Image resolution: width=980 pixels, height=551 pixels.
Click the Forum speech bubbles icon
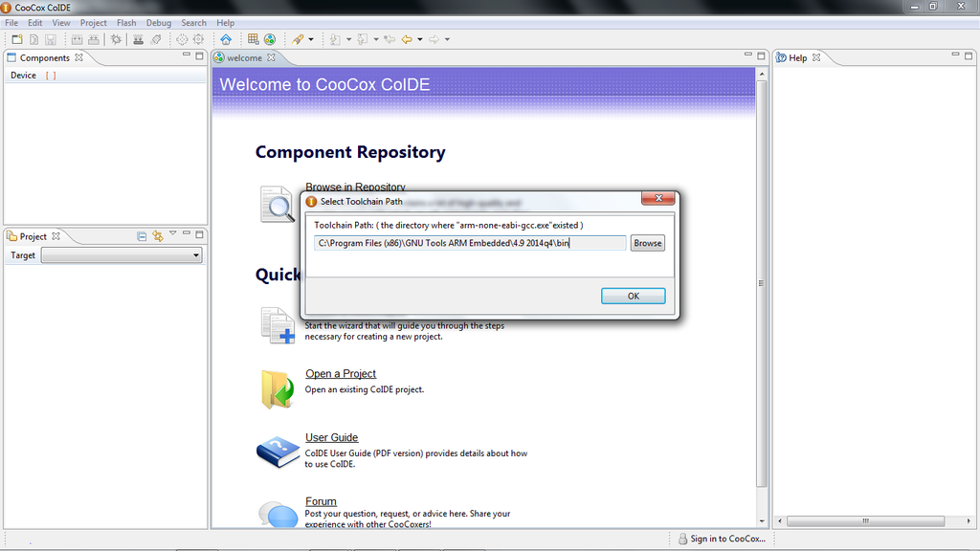tap(278, 514)
